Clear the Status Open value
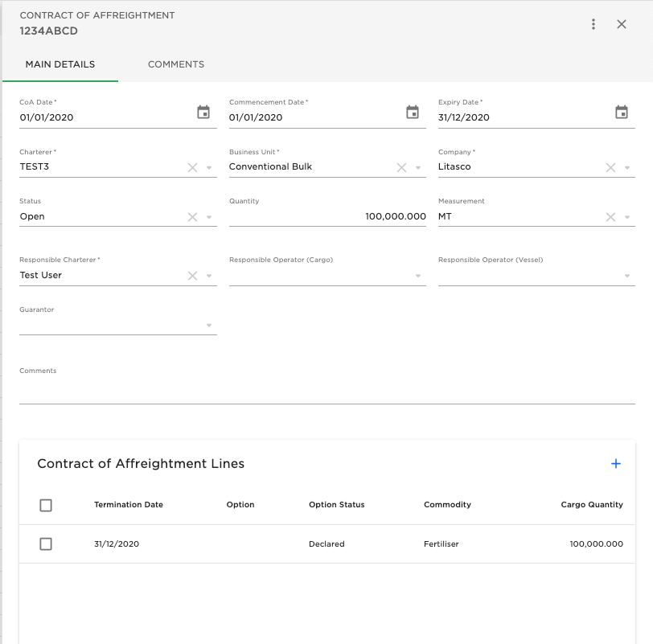 pyautogui.click(x=192, y=217)
